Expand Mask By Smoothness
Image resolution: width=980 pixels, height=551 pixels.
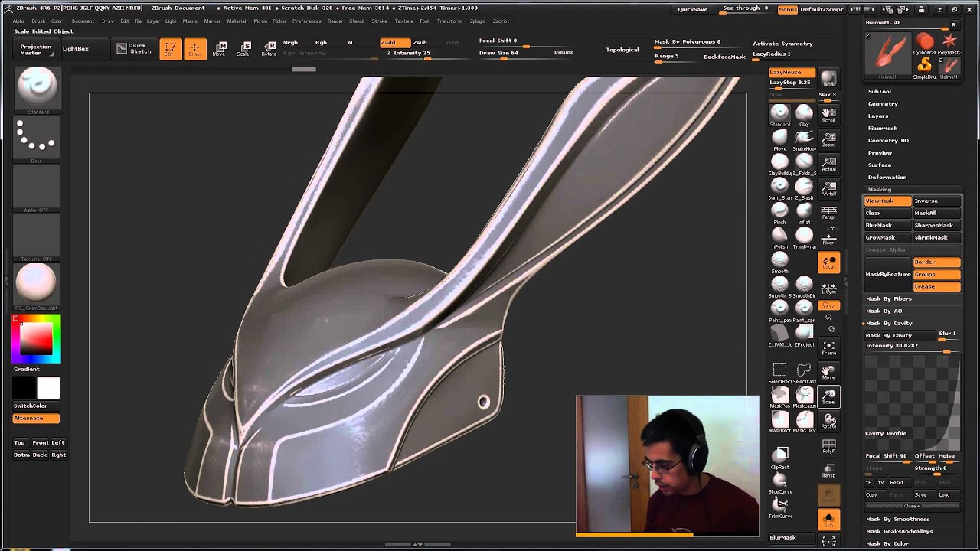[x=897, y=519]
